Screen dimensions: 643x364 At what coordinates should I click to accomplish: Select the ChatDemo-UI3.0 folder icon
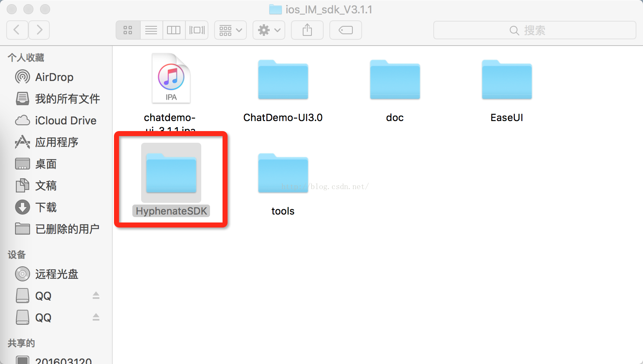[283, 79]
